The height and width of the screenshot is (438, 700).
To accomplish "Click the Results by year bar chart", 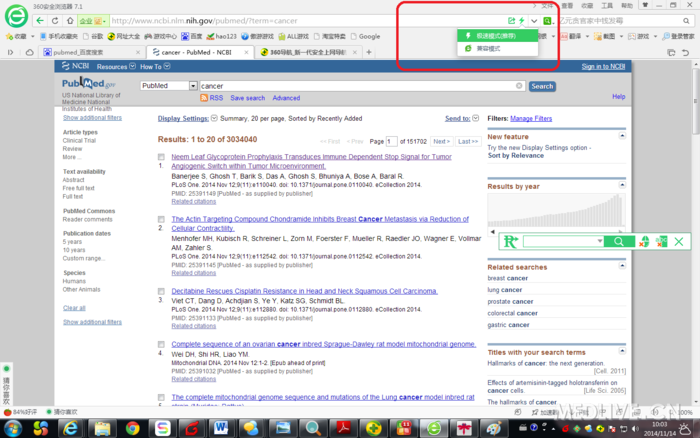I will [556, 210].
